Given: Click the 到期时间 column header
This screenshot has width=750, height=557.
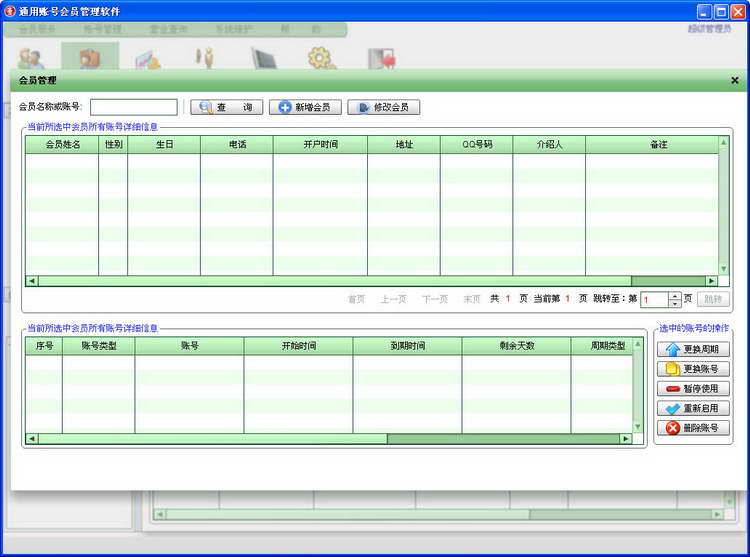Looking at the screenshot, I should pyautogui.click(x=408, y=346).
